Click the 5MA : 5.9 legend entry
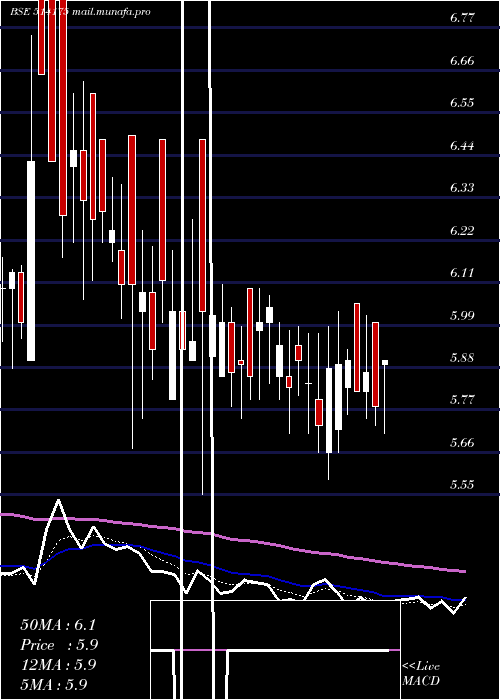Image resolution: width=500 pixels, height=700 pixels. [54, 684]
